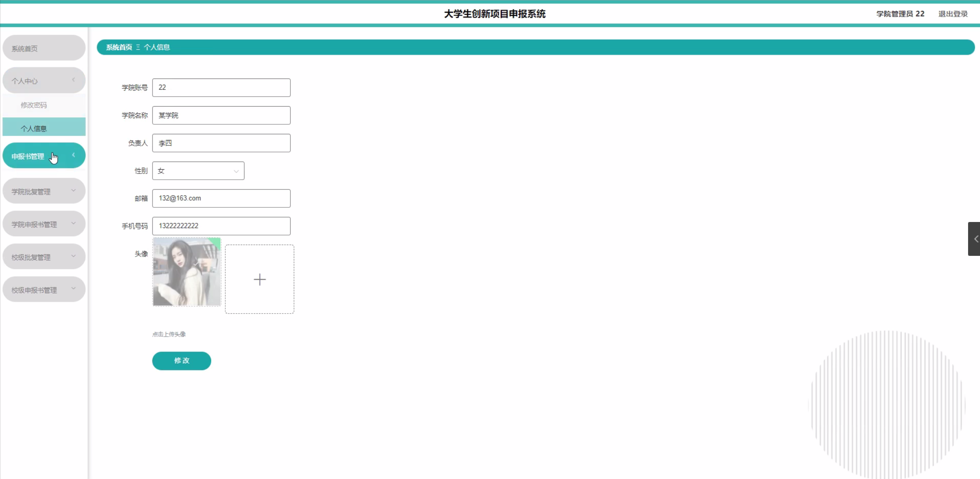The image size is (980, 479).
Task: Expand the 校级批复管理 chevron
Action: 73,256
